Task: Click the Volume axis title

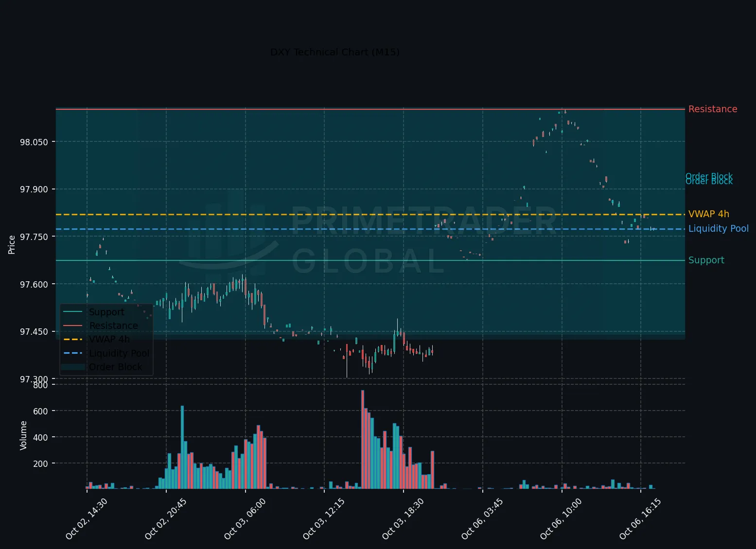Action: (x=23, y=435)
